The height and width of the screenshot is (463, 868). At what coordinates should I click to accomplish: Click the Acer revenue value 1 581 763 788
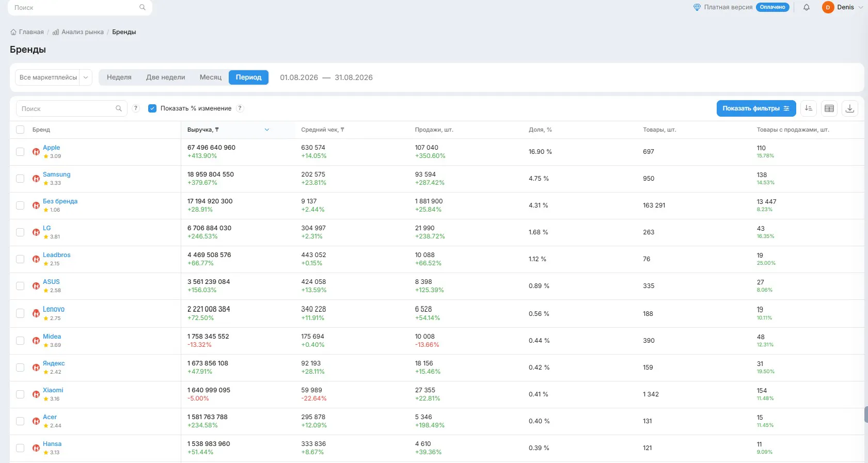point(208,417)
